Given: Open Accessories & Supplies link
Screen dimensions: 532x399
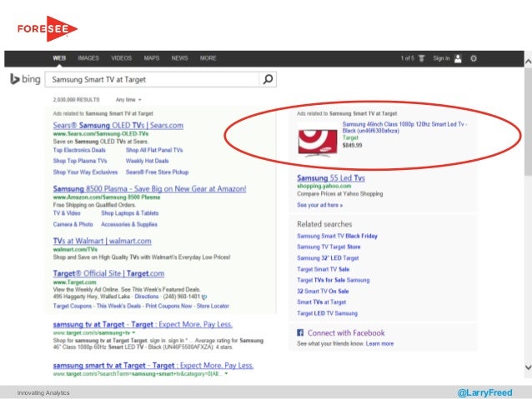Looking at the screenshot, I should click(129, 224).
